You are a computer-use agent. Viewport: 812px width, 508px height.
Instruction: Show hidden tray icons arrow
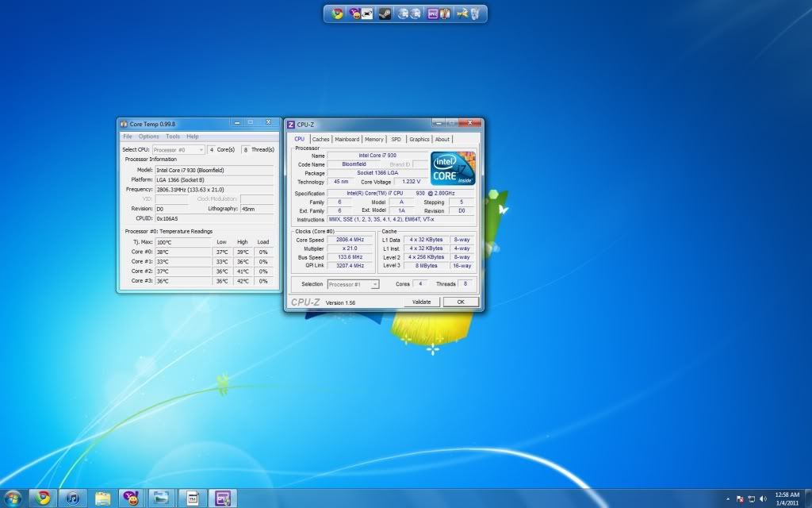[728, 499]
